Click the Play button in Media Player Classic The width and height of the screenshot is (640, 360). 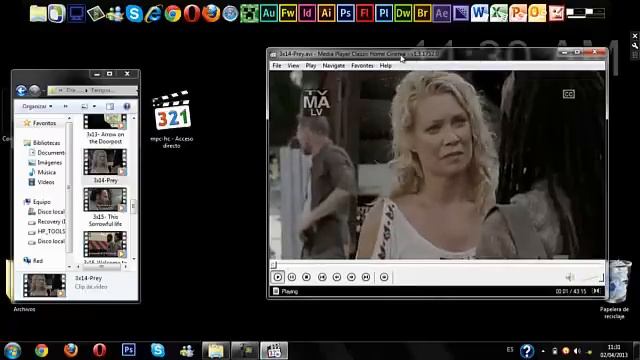[x=278, y=277]
